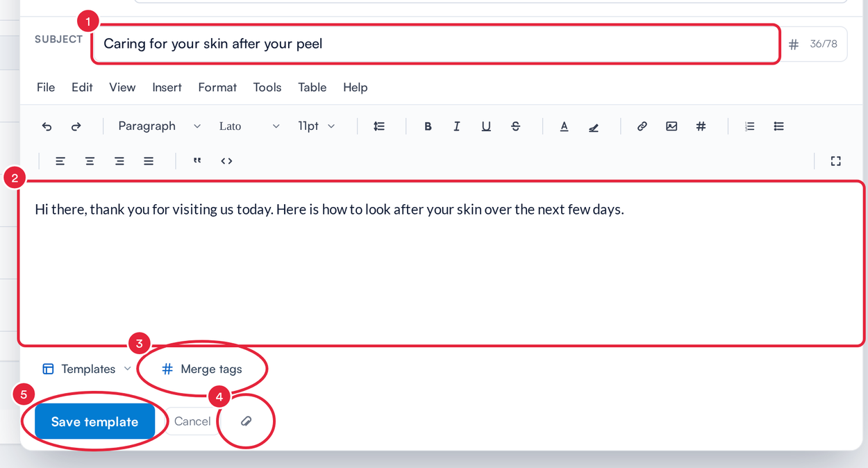Click into the email body editor

click(442, 263)
